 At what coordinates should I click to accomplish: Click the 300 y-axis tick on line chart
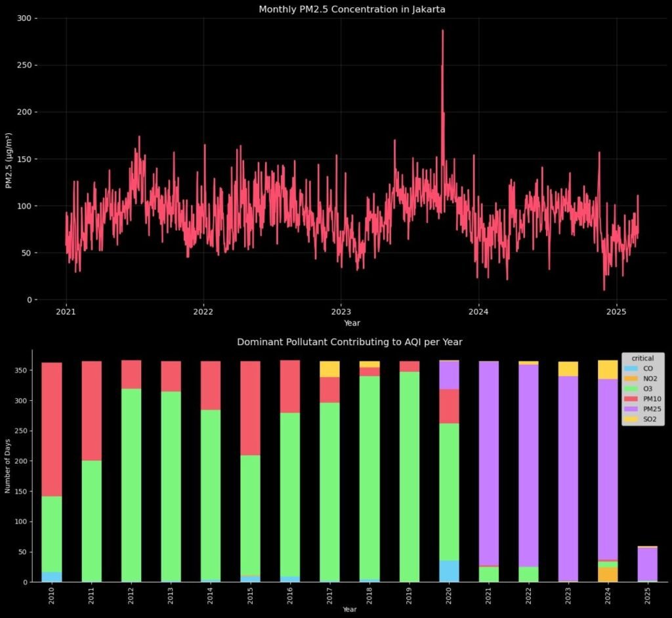pyautogui.click(x=23, y=18)
